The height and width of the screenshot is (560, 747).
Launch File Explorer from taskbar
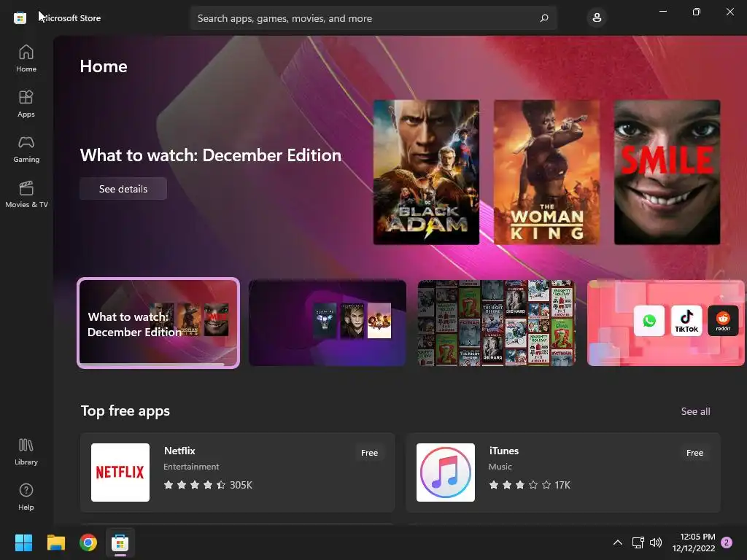click(x=55, y=542)
